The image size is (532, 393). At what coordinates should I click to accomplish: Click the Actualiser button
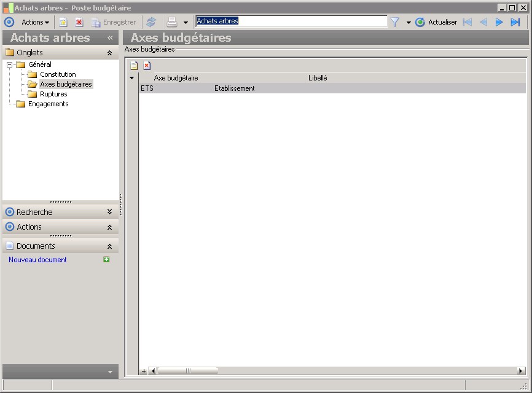click(436, 22)
